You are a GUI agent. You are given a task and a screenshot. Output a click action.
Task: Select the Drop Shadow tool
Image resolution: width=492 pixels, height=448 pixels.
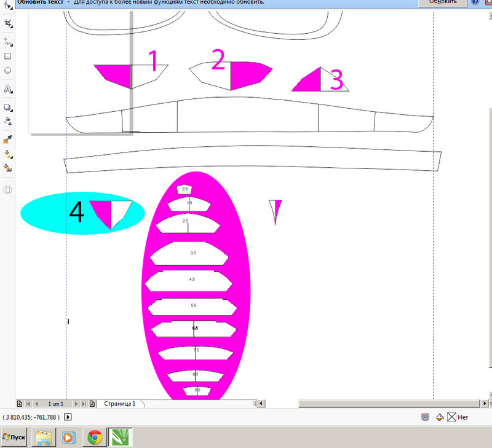pyautogui.click(x=7, y=107)
